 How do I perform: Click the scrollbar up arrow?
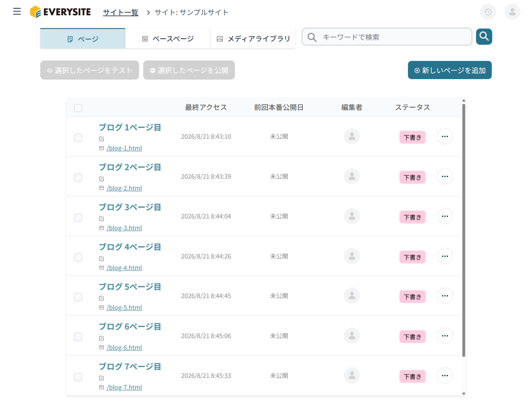[464, 101]
